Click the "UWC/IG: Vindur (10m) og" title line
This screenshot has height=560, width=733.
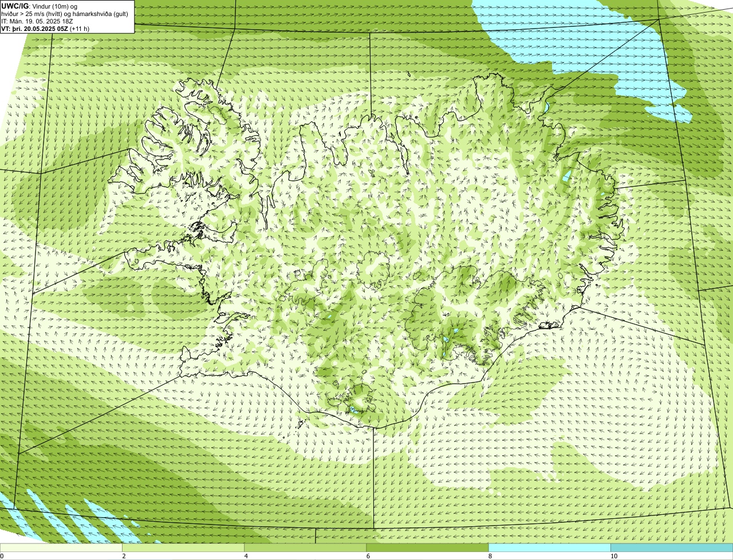click(39, 6)
